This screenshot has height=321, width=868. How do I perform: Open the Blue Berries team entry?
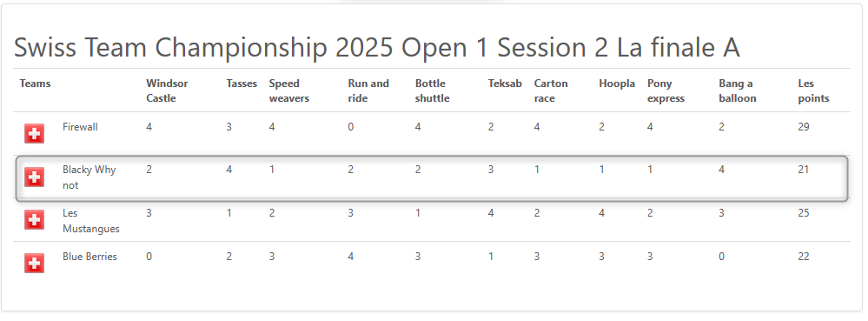(x=89, y=257)
